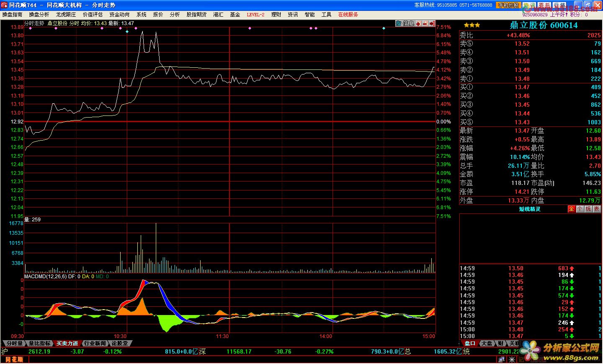Image resolution: width=603 pixels, height=364 pixels.
Task: Select the 表 filter in 短线精灵
Action: (x=597, y=209)
